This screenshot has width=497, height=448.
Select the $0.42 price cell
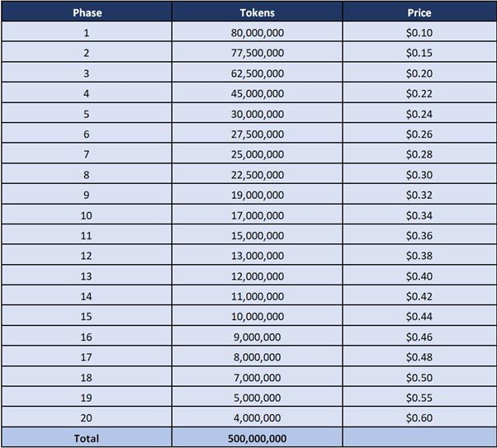[x=419, y=296]
